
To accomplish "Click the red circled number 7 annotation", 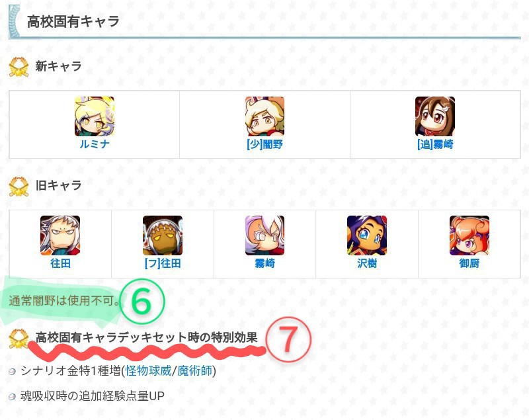I will [x=288, y=339].
